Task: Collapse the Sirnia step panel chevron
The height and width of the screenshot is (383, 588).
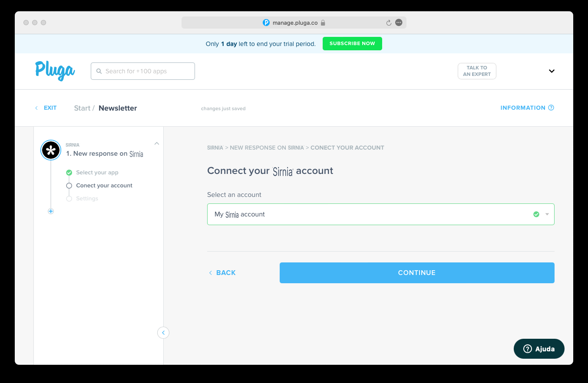Action: (x=157, y=144)
